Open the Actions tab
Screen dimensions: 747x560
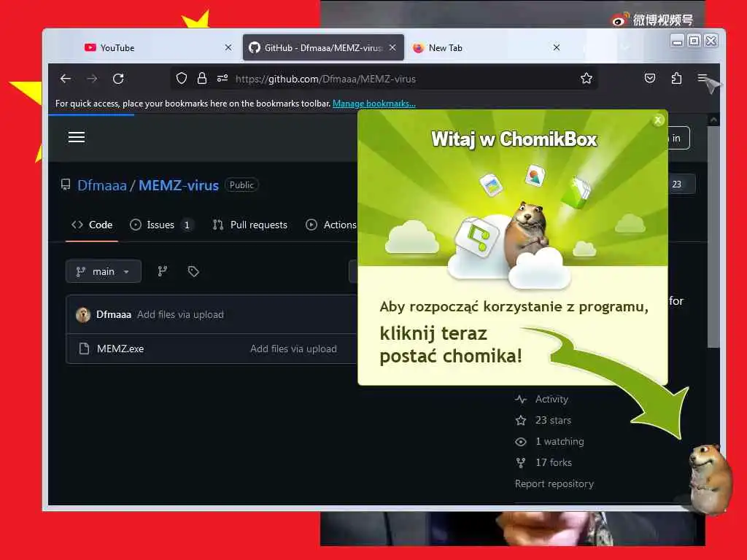click(x=331, y=225)
